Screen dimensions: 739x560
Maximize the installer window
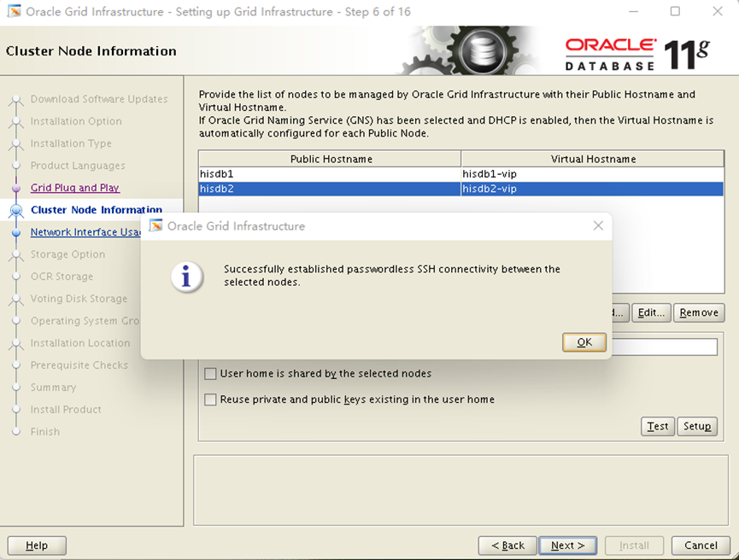(x=675, y=11)
